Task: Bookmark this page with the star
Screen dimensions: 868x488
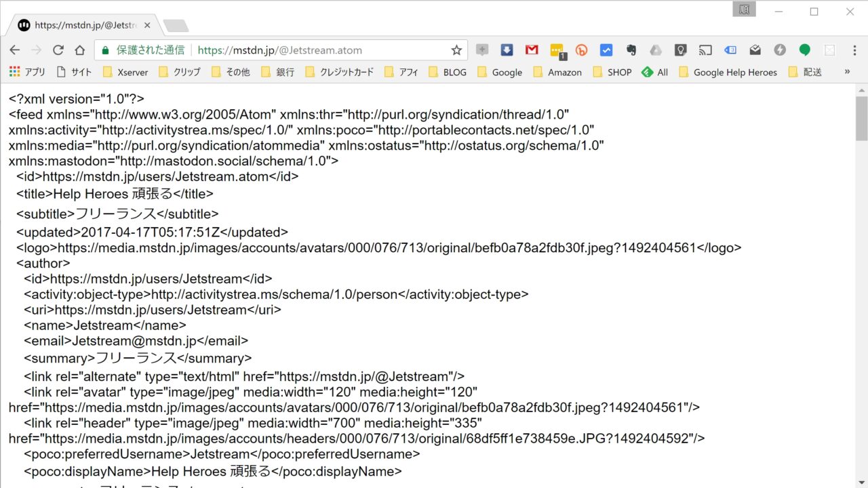Action: point(456,50)
